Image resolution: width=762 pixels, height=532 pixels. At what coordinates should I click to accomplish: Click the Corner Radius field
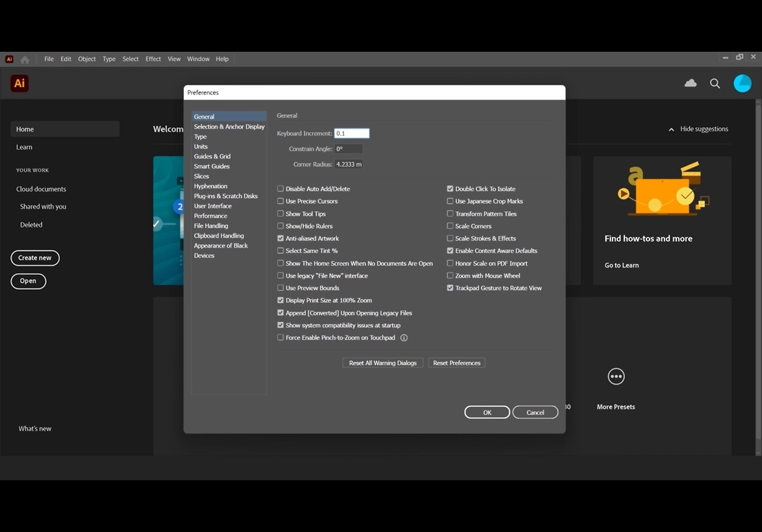[x=348, y=164]
